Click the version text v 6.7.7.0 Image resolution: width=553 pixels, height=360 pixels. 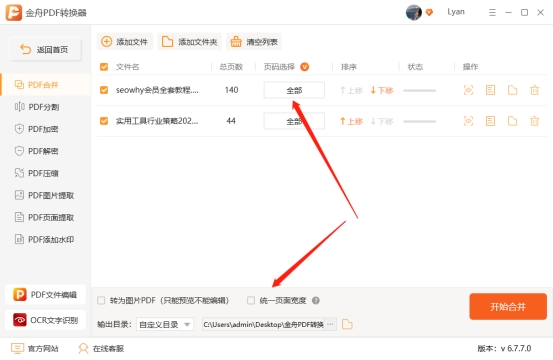[x=516, y=348]
